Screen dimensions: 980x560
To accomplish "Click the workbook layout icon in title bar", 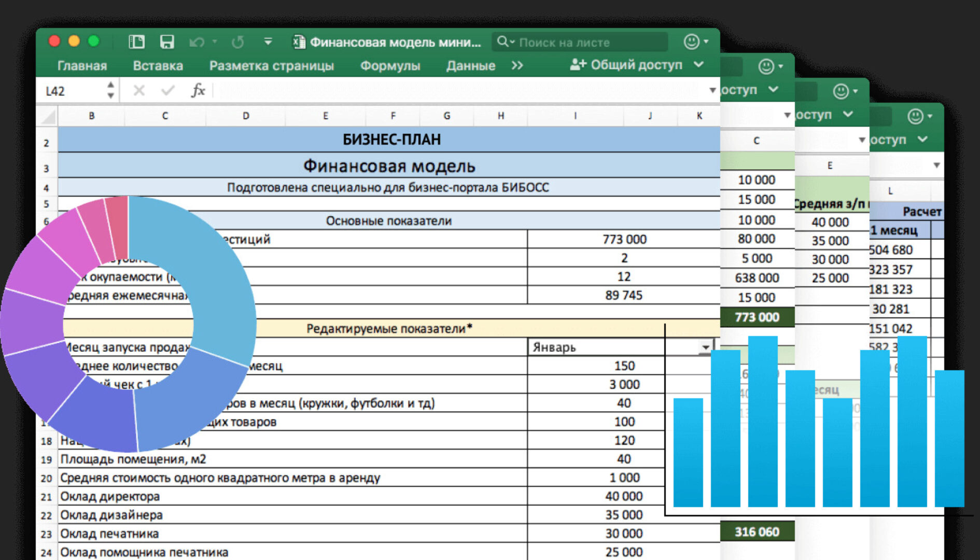I will tap(136, 42).
